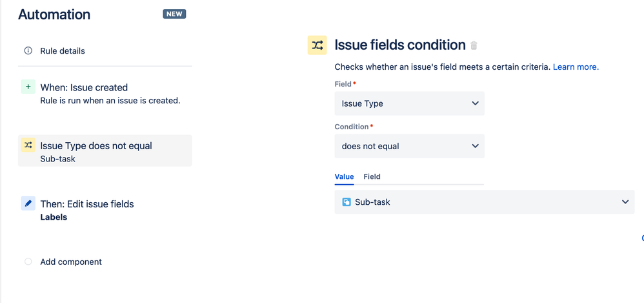The width and height of the screenshot is (644, 303).
Task: Click the Add component circle icon
Action: point(28,262)
